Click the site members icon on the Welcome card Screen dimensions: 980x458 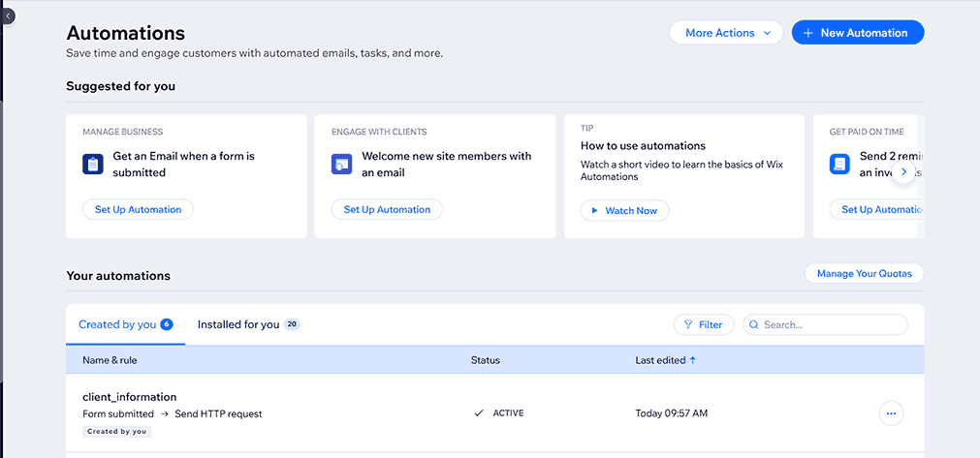[341, 164]
